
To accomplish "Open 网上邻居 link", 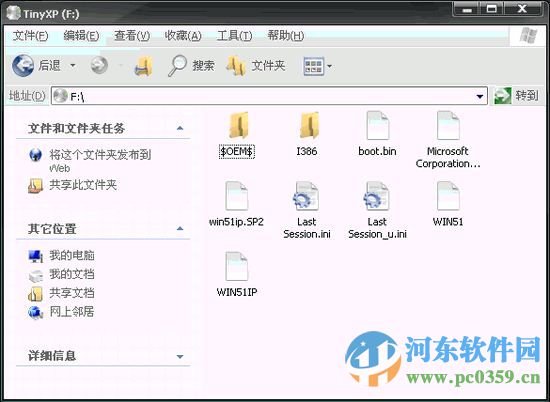I will [72, 311].
